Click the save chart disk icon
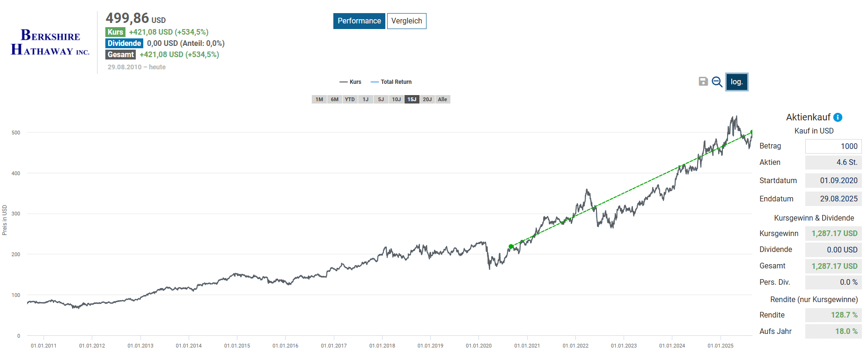Screen dimensions: 868x355 click(703, 81)
